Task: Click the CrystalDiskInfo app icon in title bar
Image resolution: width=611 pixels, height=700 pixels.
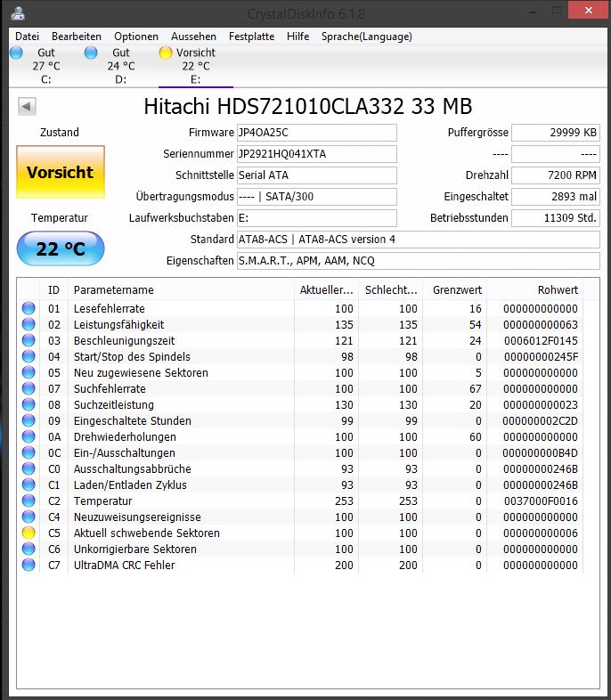Action: click(18, 13)
